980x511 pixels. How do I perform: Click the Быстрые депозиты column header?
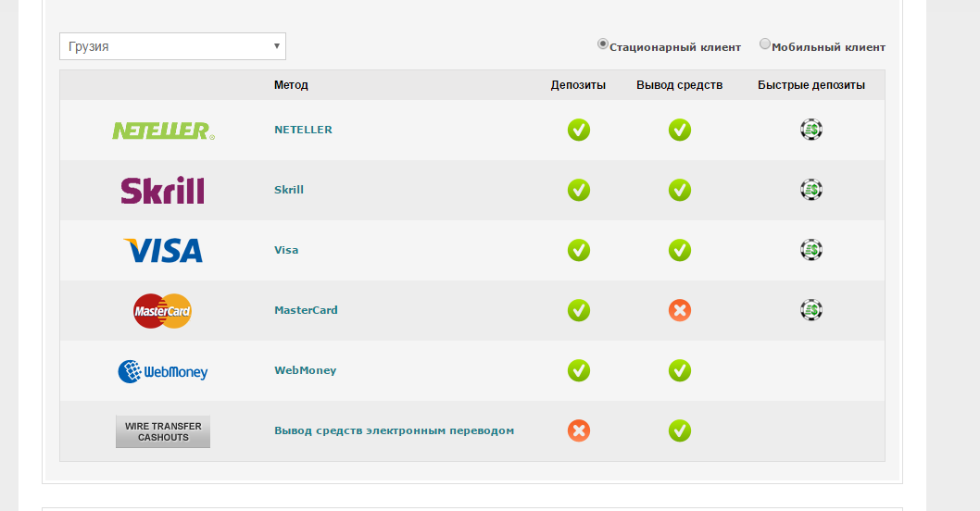[811, 85]
